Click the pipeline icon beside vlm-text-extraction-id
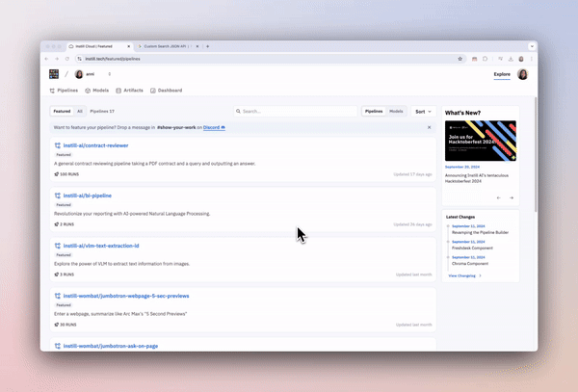The height and width of the screenshot is (392, 578). pyautogui.click(x=58, y=246)
